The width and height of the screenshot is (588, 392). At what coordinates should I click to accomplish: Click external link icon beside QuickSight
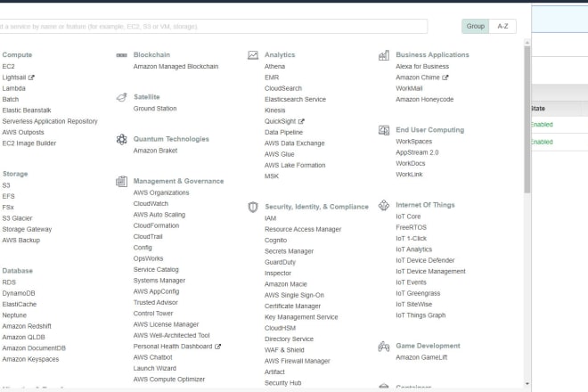(x=301, y=121)
